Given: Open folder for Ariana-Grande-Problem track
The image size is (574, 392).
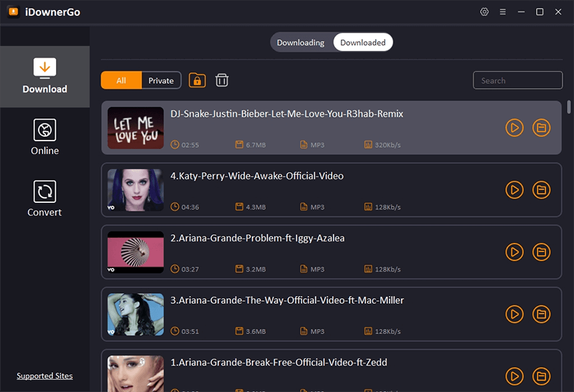Looking at the screenshot, I should [x=541, y=252].
